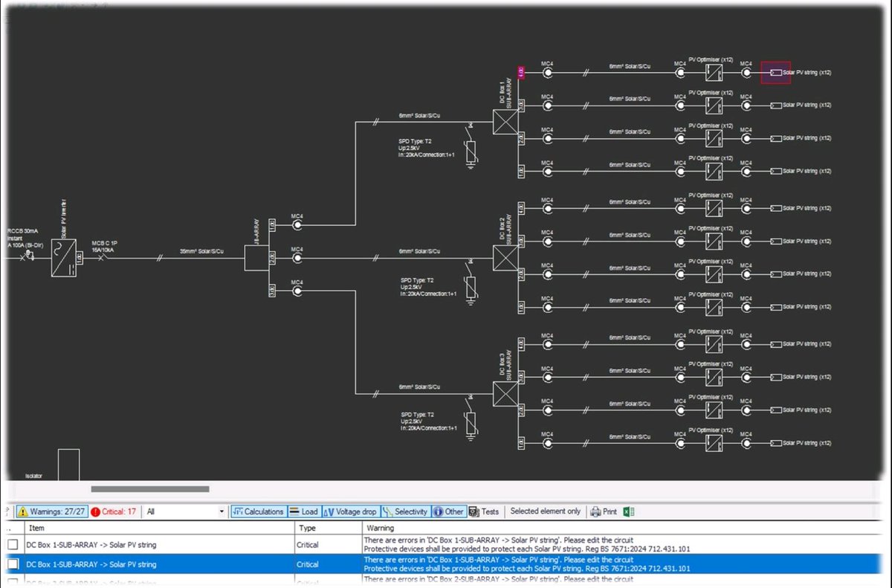Select the PV Optimiser on DC Box 1's first string
The image size is (892, 588).
[x=714, y=73]
